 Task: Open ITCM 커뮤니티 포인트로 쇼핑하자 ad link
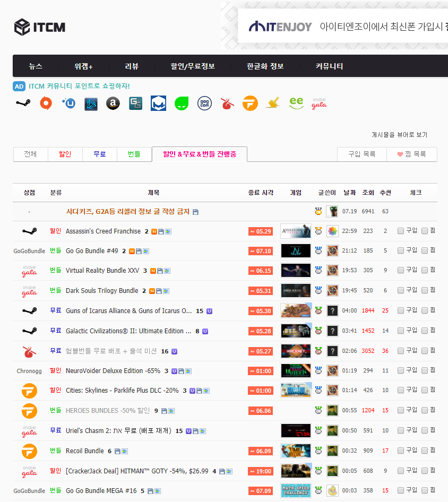click(79, 86)
